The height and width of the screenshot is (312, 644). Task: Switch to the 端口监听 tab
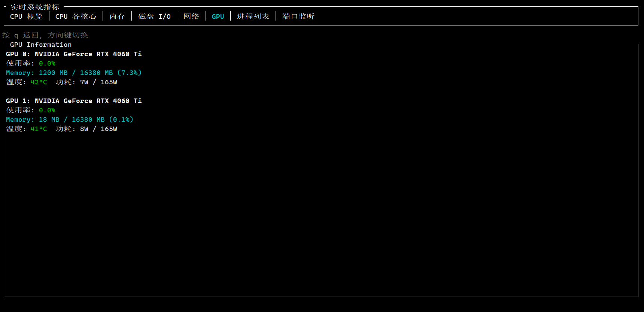pyautogui.click(x=298, y=16)
